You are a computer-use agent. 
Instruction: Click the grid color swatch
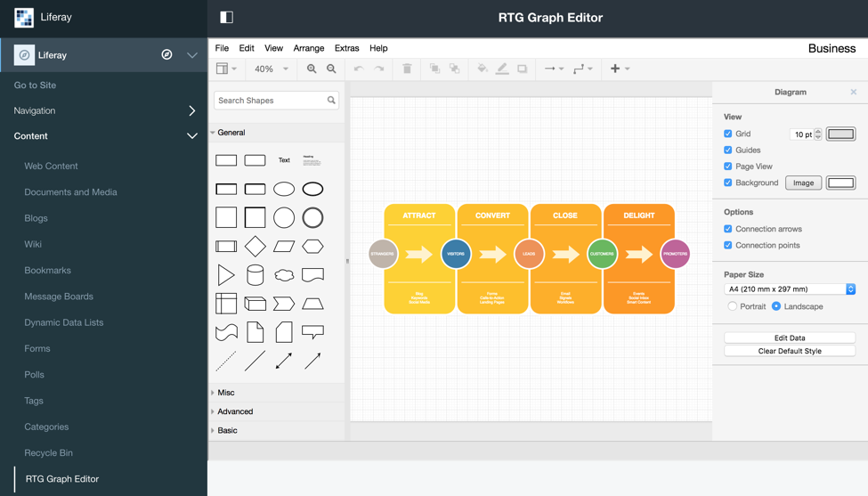point(840,134)
